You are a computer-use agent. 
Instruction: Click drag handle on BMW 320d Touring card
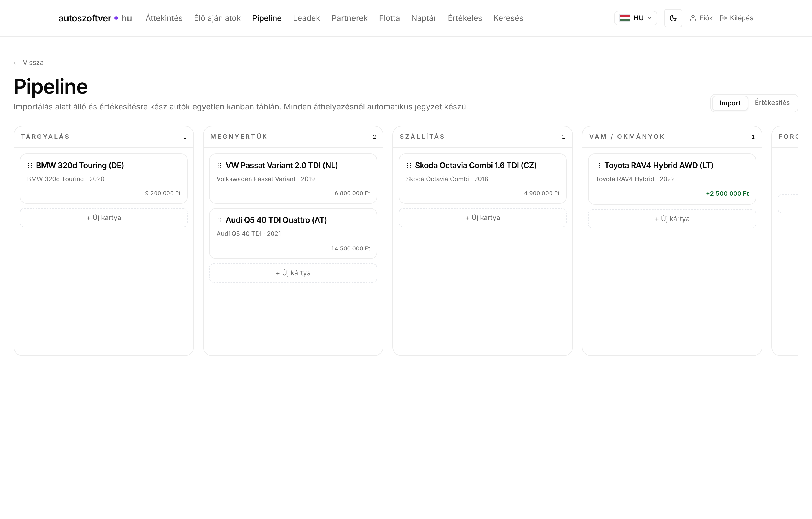(30, 165)
